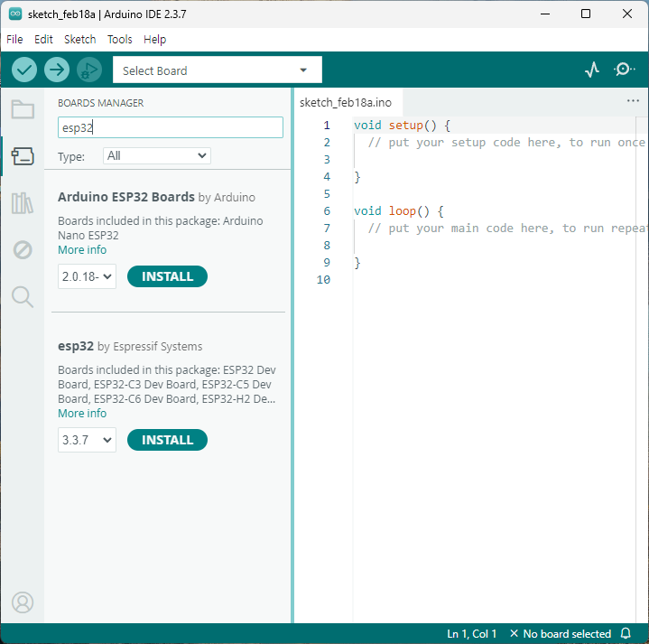
Task: Open the Serial Monitor
Action: (x=624, y=70)
